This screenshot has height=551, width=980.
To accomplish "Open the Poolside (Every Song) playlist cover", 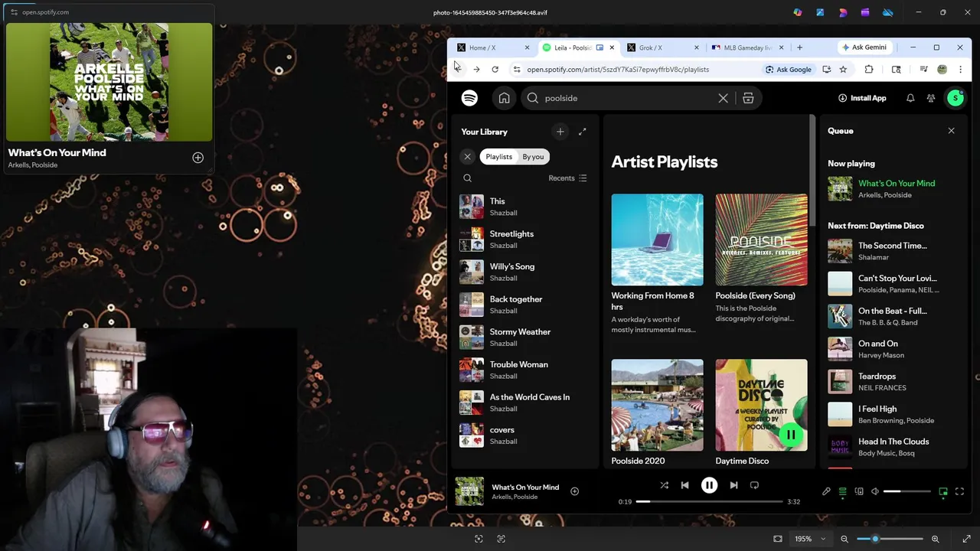I will [x=761, y=240].
